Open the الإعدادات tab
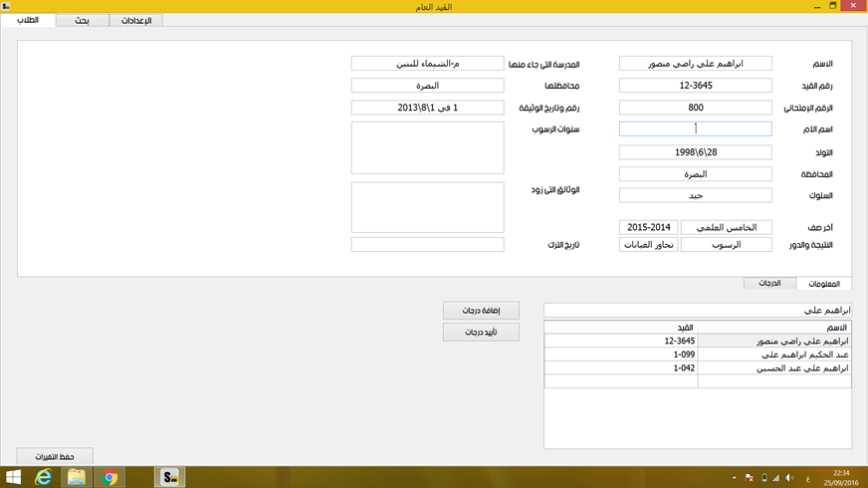Image resolution: width=868 pixels, height=488 pixels. tap(135, 20)
